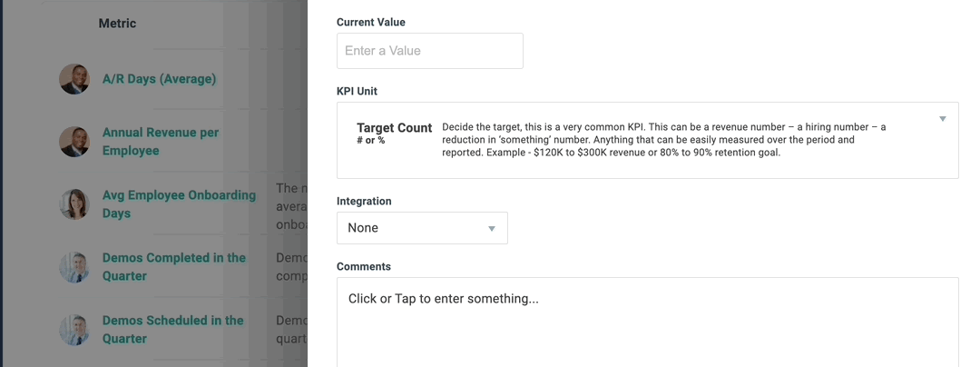Click avatar beside Demos Scheduled in the Quarter
Image resolution: width=980 pixels, height=367 pixels.
pyautogui.click(x=74, y=330)
